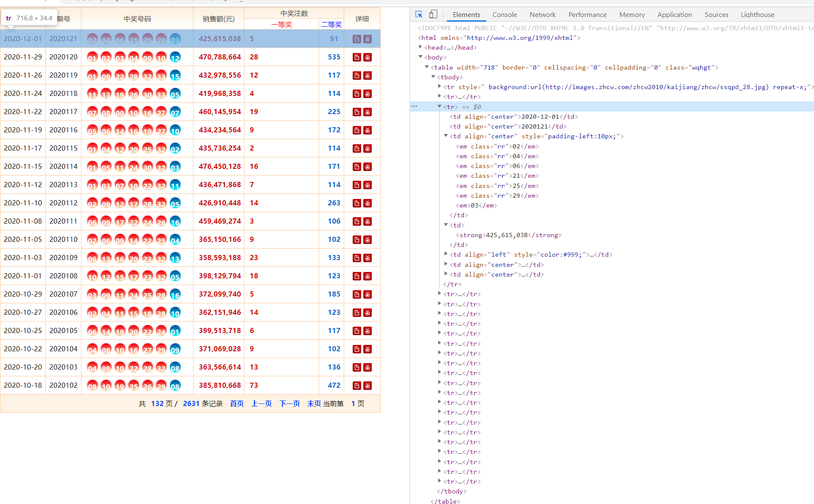Select the Elements tab
This screenshot has width=814, height=504.
point(466,14)
